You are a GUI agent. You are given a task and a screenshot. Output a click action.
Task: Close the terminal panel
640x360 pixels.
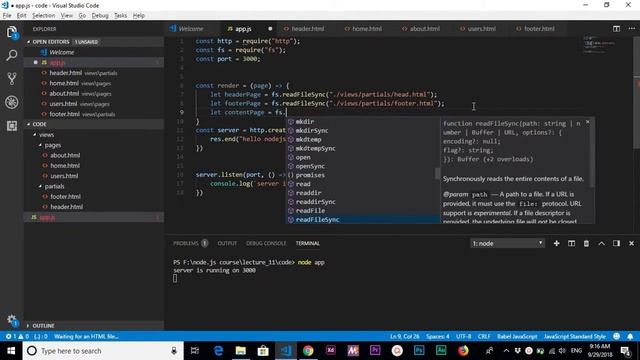coord(631,243)
